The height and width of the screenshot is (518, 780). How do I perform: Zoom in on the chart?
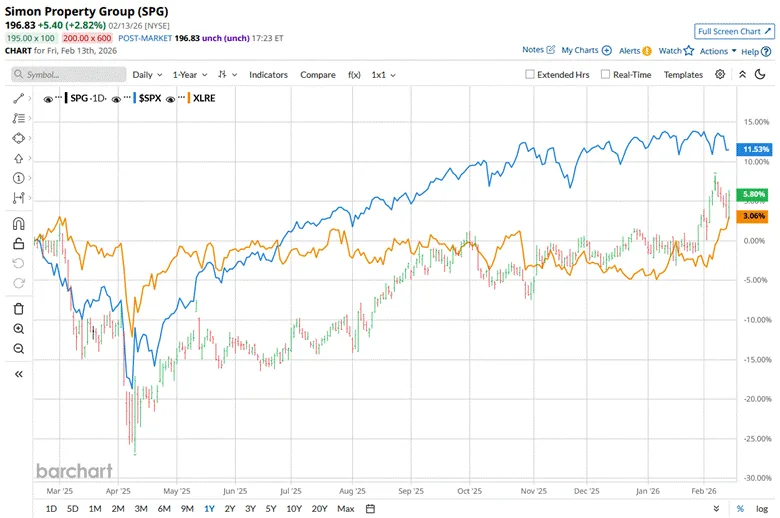pyautogui.click(x=18, y=329)
